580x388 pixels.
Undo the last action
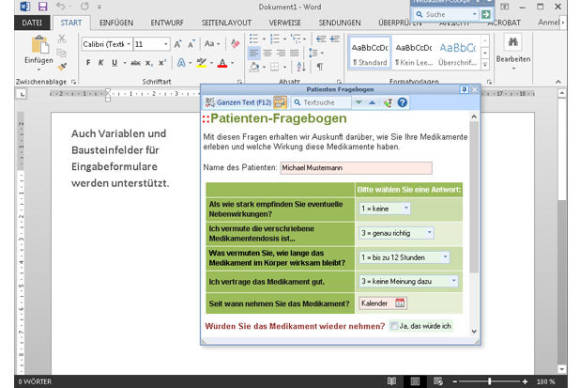60,6
